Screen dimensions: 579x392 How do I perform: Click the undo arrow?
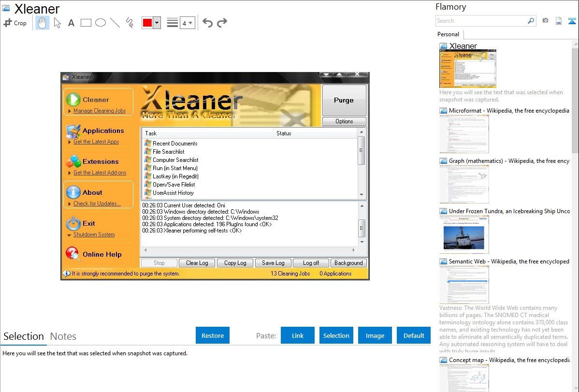click(207, 23)
